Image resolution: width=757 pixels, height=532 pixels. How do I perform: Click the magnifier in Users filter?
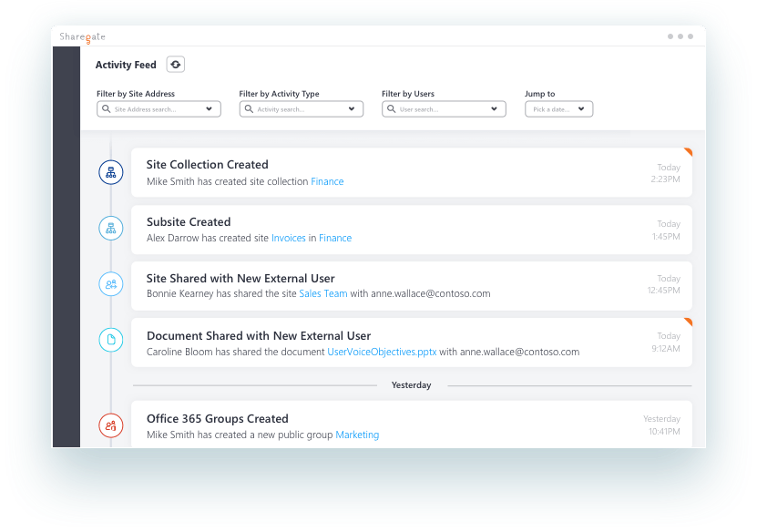pyautogui.click(x=392, y=108)
